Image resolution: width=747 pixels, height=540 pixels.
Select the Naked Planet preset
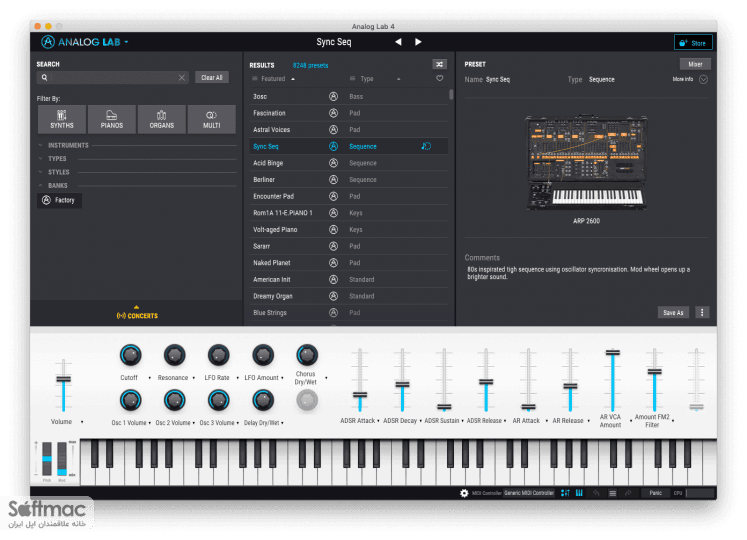point(348,263)
